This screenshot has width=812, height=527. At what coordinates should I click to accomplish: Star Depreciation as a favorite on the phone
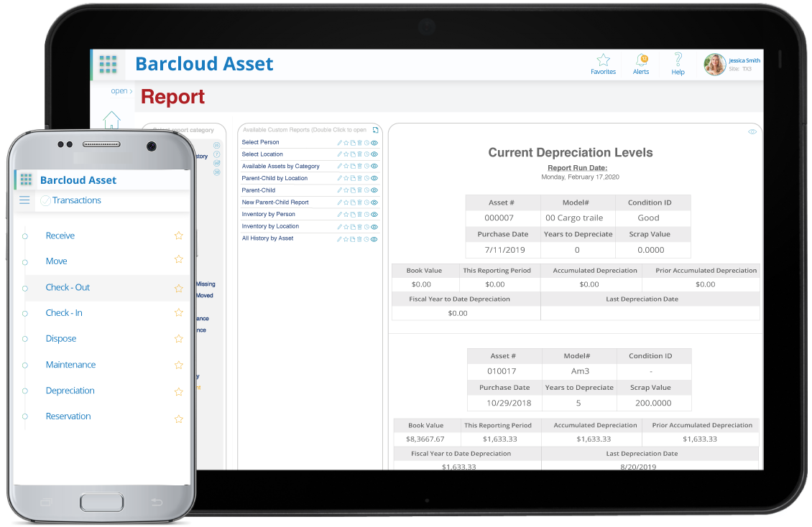(179, 391)
